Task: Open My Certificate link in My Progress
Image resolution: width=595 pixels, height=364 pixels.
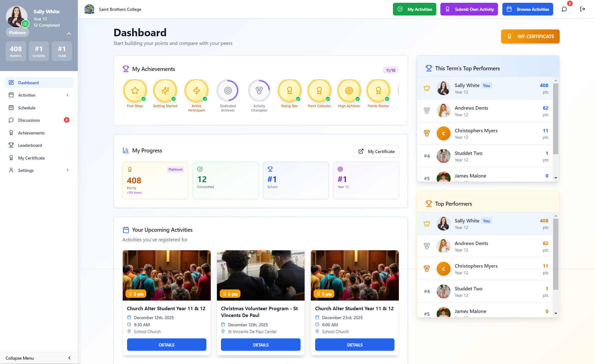Action: (376, 151)
